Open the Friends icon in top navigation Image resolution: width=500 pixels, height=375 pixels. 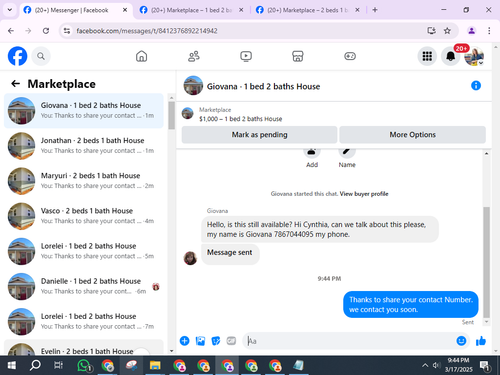coord(194,56)
